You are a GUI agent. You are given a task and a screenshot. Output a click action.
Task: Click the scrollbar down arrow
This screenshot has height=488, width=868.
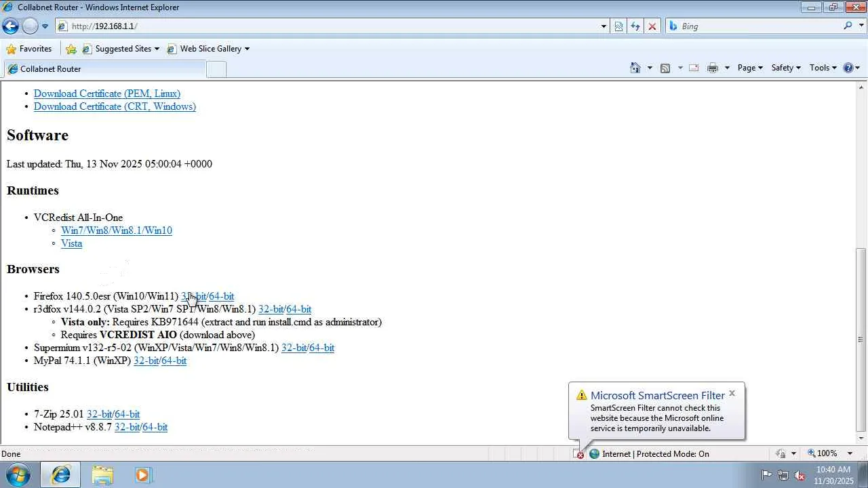pos(861,440)
